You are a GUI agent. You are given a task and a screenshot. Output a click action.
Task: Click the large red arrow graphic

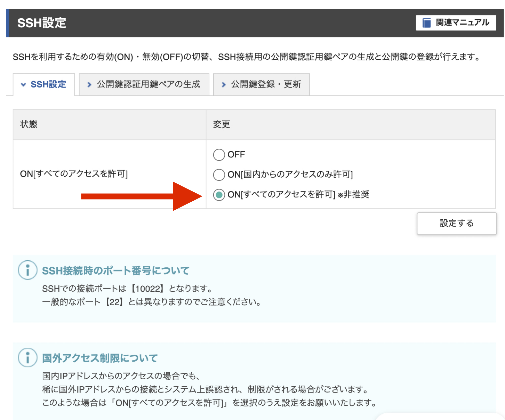click(141, 196)
